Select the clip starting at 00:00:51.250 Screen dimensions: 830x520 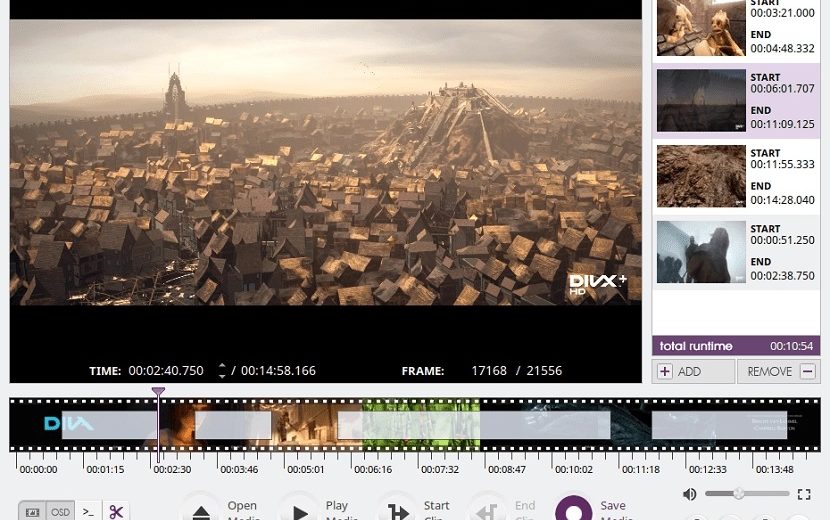736,252
